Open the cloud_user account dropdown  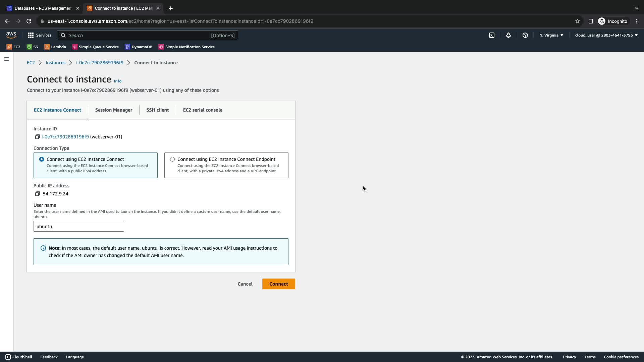click(x=606, y=35)
